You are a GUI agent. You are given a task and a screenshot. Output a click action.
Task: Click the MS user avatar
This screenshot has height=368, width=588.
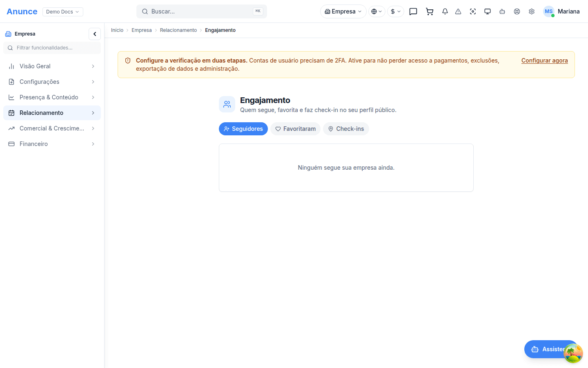(x=549, y=11)
